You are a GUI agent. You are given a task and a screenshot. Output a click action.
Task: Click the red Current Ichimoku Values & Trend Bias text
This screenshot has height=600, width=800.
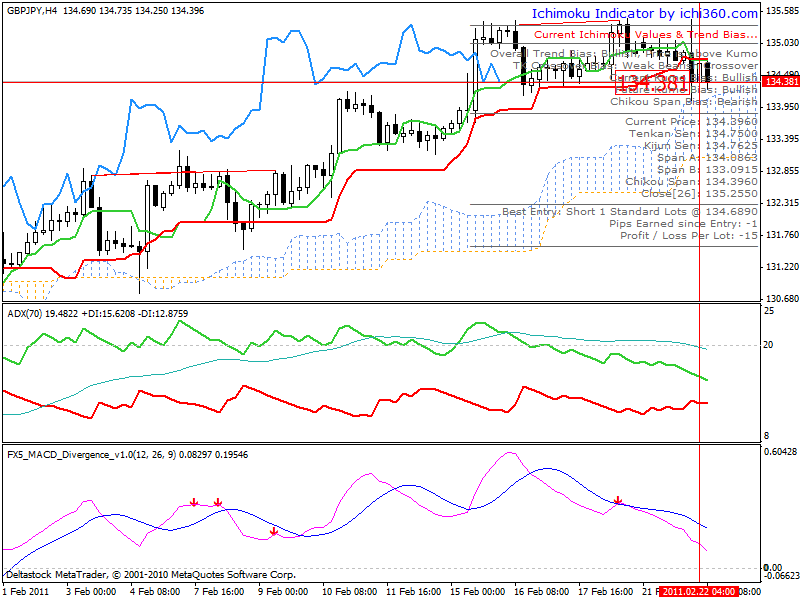pos(646,35)
